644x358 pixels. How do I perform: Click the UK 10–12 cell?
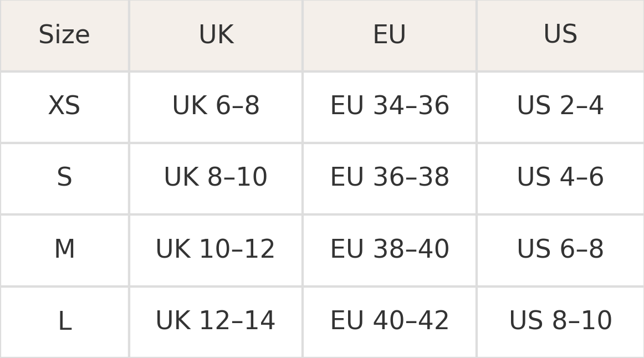[216, 250]
